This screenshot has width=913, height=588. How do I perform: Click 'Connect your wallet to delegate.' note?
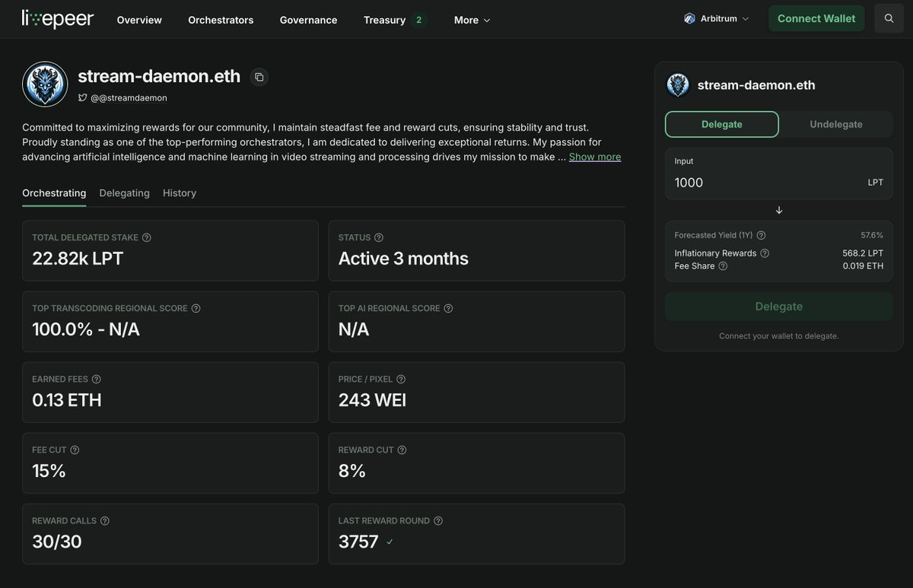point(779,335)
